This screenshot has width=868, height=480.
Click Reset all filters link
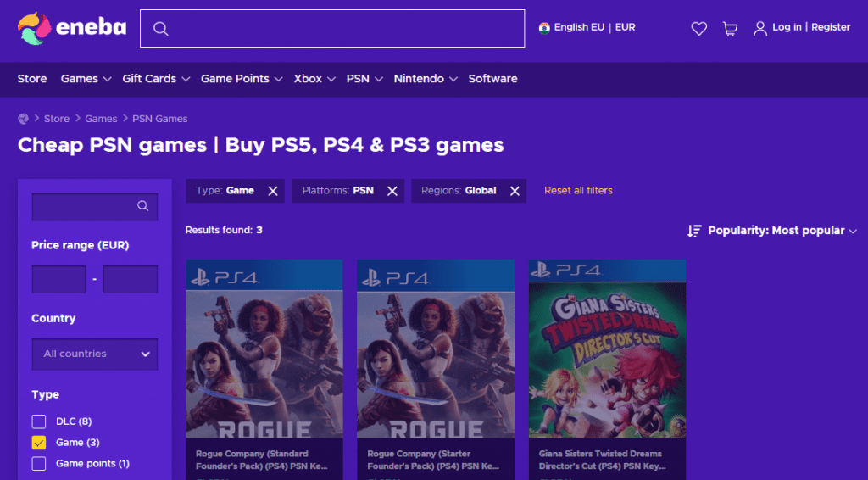578,191
